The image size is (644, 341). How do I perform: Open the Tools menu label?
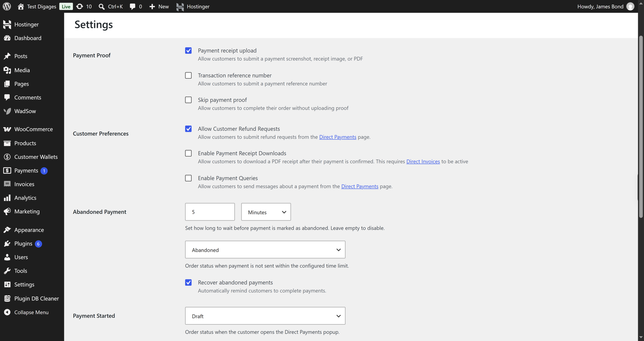[x=21, y=271]
